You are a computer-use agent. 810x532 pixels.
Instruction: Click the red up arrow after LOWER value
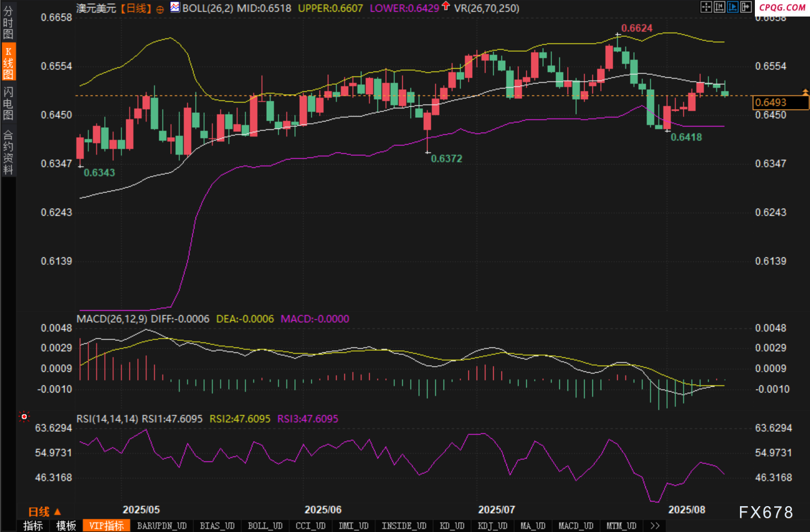(446, 7)
